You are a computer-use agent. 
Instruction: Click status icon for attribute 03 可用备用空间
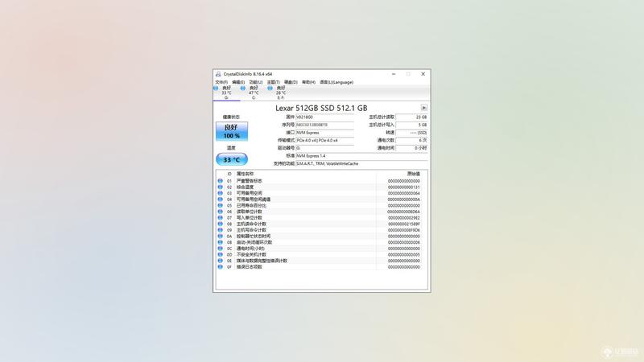pyautogui.click(x=220, y=193)
